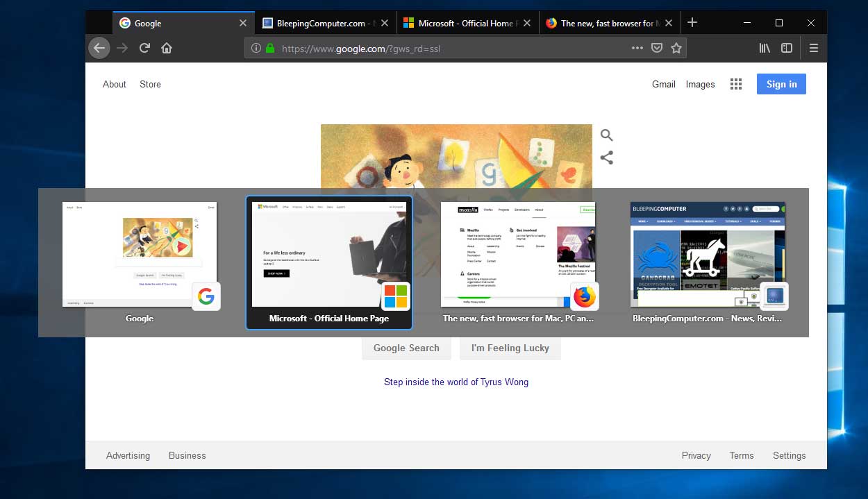Image resolution: width=868 pixels, height=499 pixels.
Task: Save page to Pocket icon
Action: pos(657,49)
